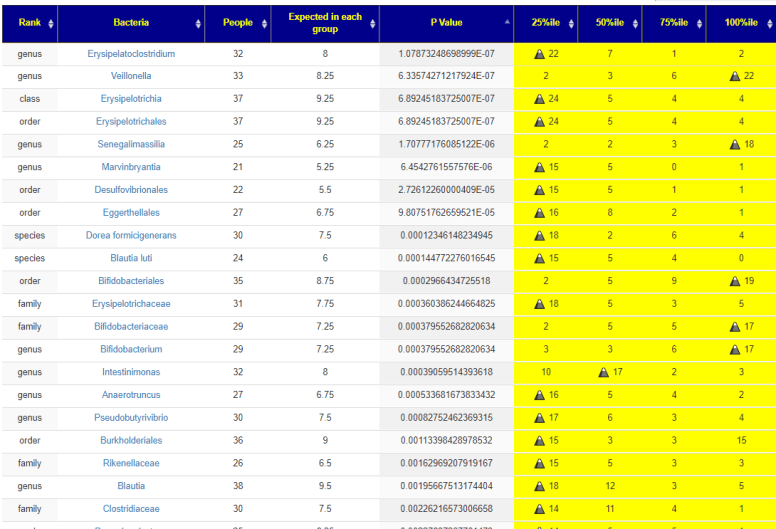Click warning icon in Clostridiaceae 25%ile cell
This screenshot has width=776, height=529.
pos(540,509)
